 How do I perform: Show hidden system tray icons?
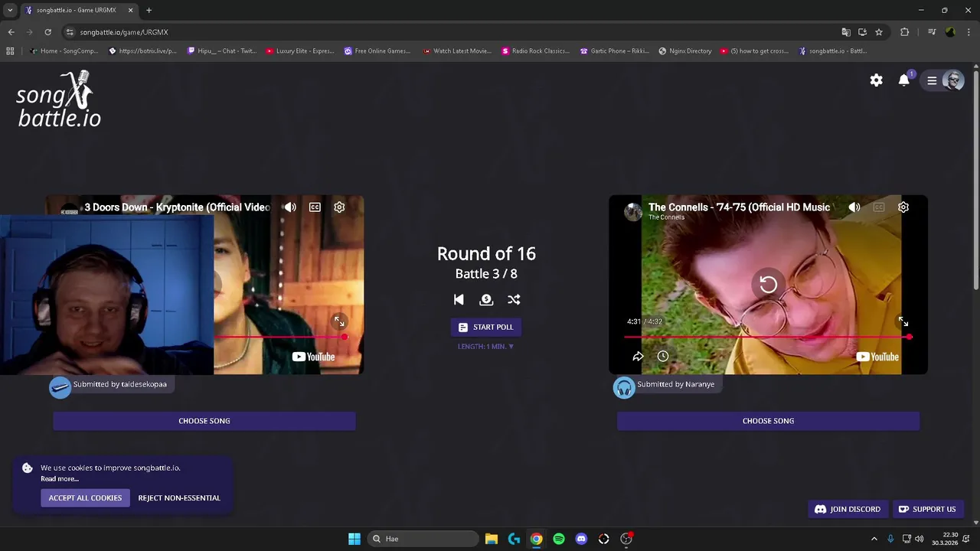(874, 539)
